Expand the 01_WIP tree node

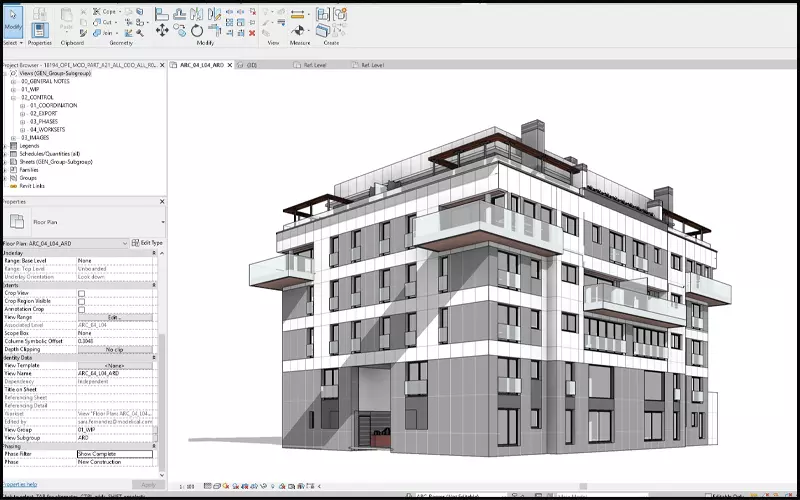13,90
